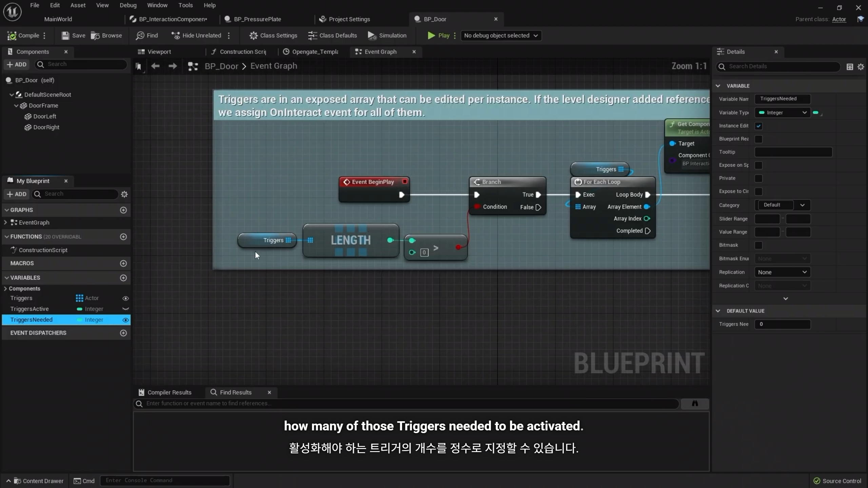Navigate forward in graph history
This screenshot has height=488, width=868.
click(173, 66)
